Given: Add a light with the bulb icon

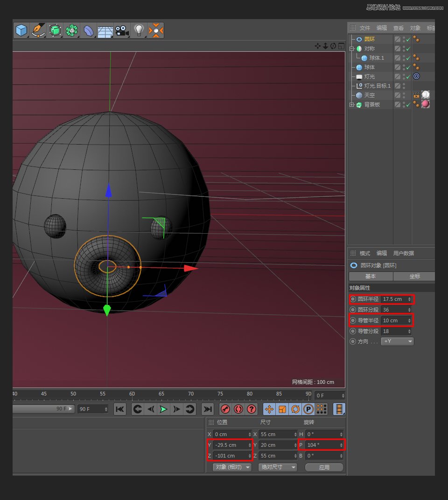Looking at the screenshot, I should click(x=139, y=31).
